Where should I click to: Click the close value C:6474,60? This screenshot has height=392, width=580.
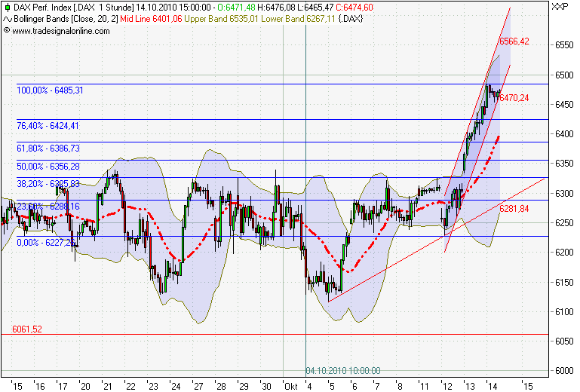(x=354, y=8)
